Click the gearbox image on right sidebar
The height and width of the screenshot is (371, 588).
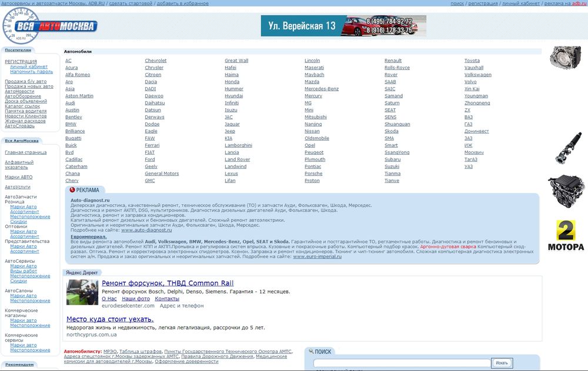[566, 58]
